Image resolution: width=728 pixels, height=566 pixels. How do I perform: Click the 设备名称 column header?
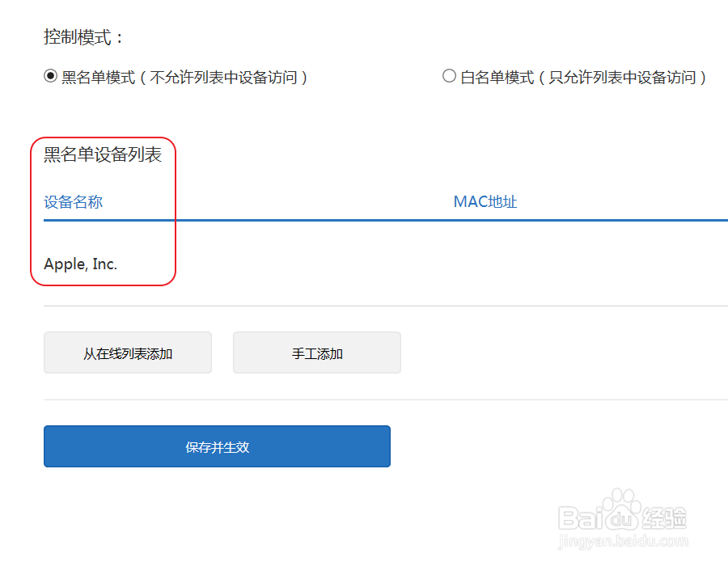[x=74, y=202]
